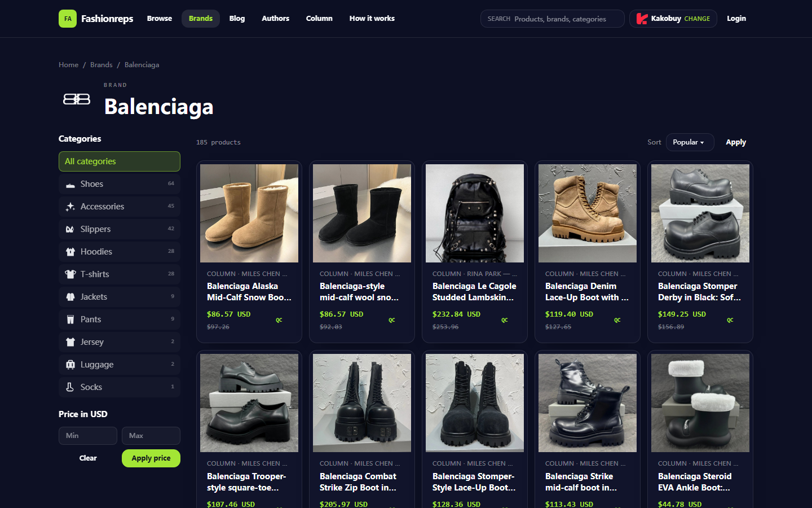The height and width of the screenshot is (508, 812).
Task: Click the Hoodies category icon
Action: coord(70,252)
